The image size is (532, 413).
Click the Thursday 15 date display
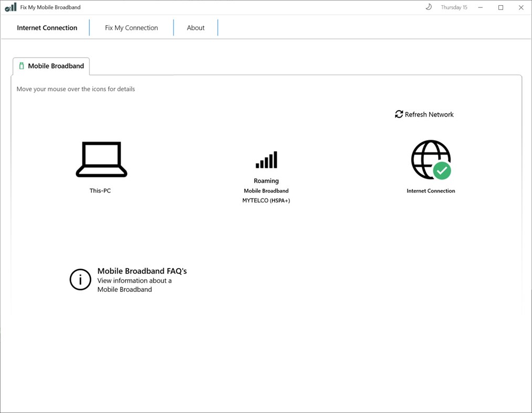coord(454,7)
